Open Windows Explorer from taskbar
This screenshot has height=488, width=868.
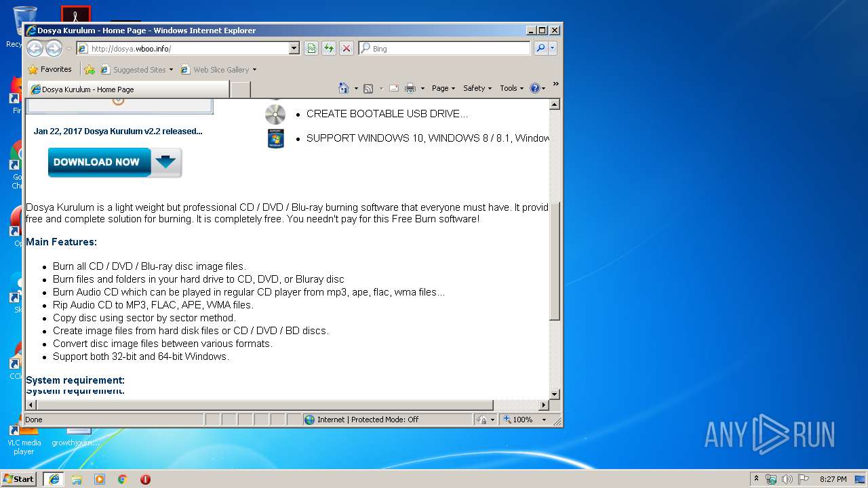pos(77,479)
